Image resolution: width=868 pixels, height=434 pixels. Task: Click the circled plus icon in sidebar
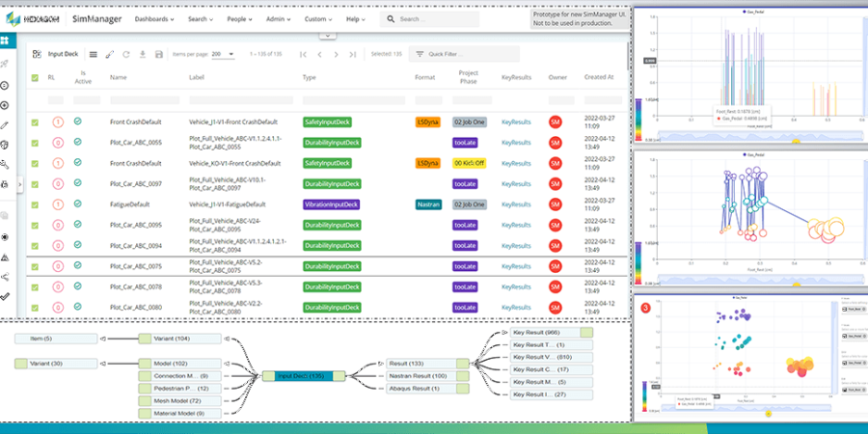point(5,105)
